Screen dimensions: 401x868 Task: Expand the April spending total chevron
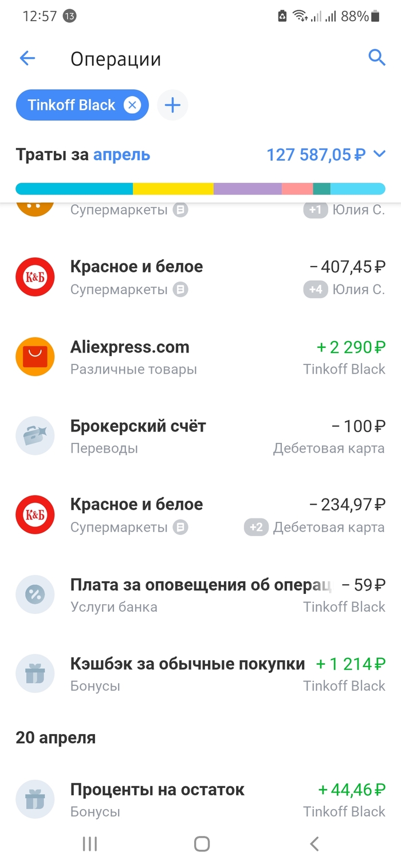click(x=379, y=154)
